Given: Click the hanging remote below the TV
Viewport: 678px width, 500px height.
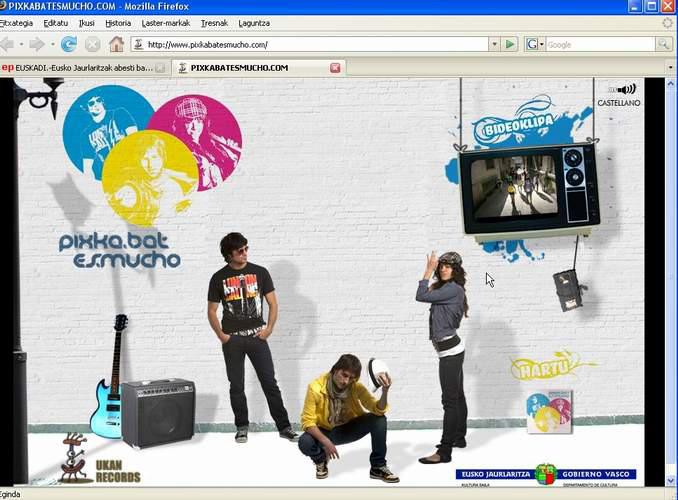Looking at the screenshot, I should [x=568, y=290].
